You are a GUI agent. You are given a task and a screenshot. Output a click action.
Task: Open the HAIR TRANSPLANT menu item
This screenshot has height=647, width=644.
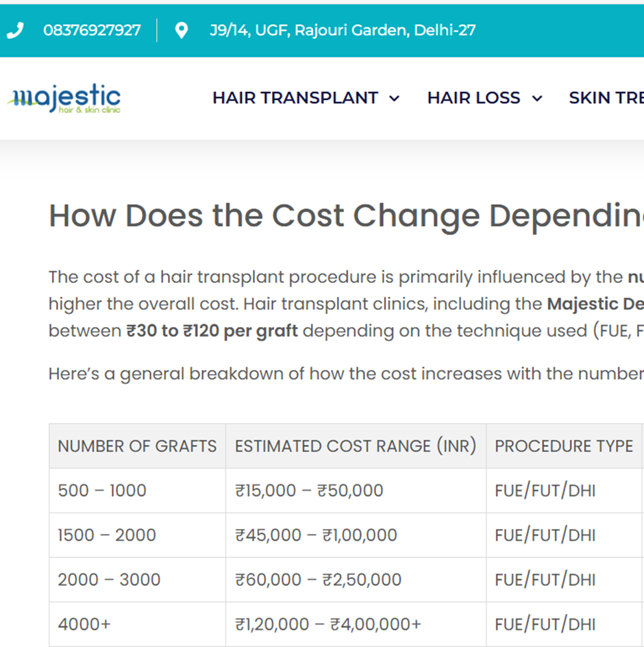click(295, 98)
